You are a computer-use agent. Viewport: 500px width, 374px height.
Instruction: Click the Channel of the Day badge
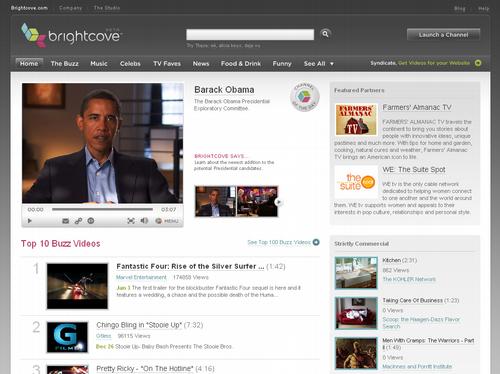[x=304, y=97]
